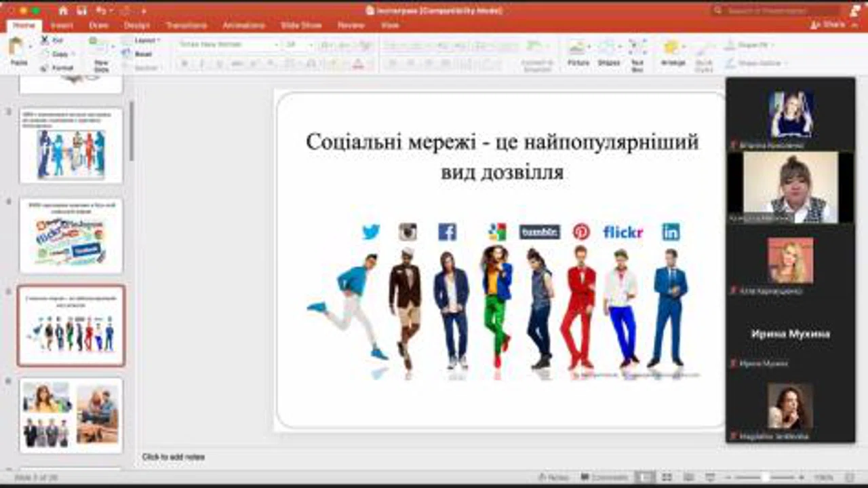Toggle the Comments pane
868x488 pixels.
604,477
